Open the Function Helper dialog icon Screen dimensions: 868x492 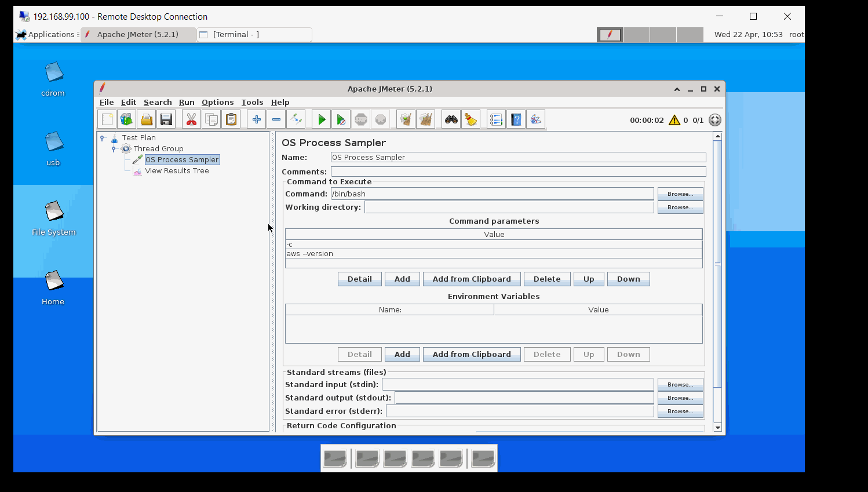(496, 119)
